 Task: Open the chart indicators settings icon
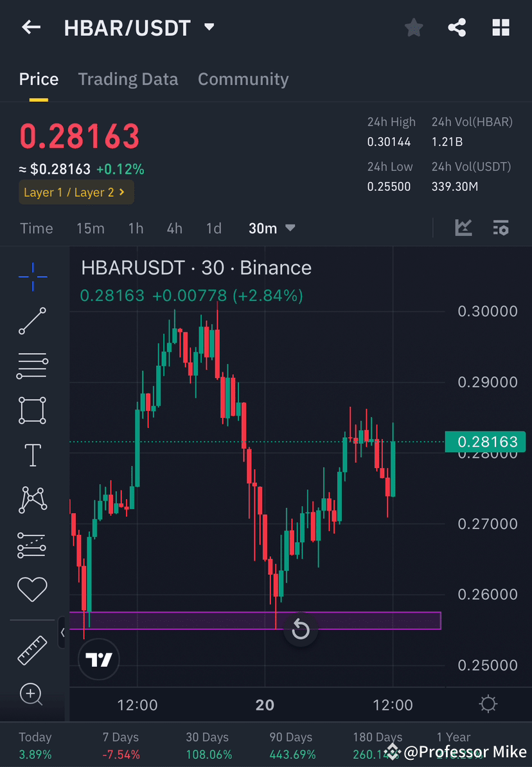click(x=501, y=228)
